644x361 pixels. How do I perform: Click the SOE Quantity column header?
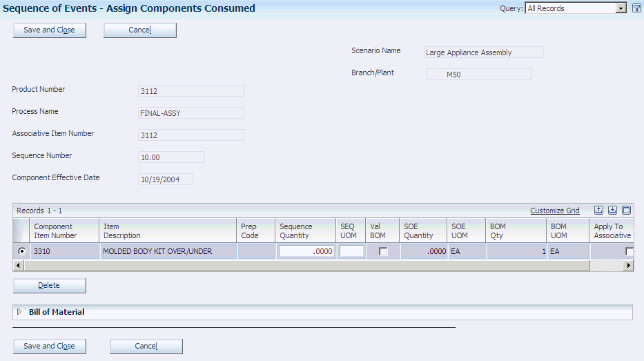tap(423, 231)
